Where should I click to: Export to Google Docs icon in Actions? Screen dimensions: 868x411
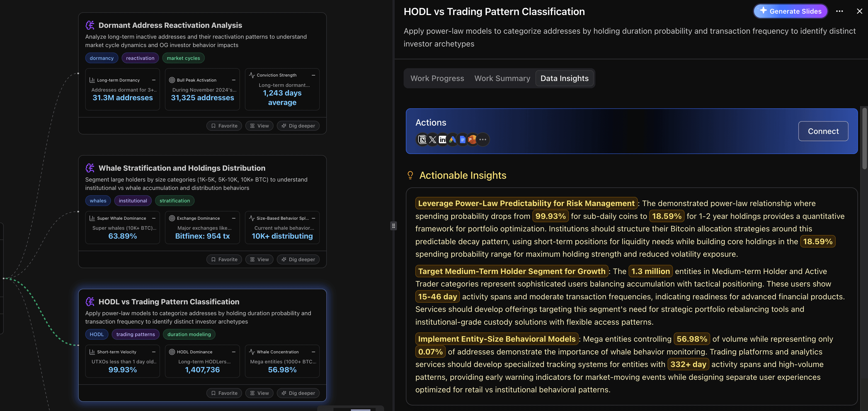462,139
